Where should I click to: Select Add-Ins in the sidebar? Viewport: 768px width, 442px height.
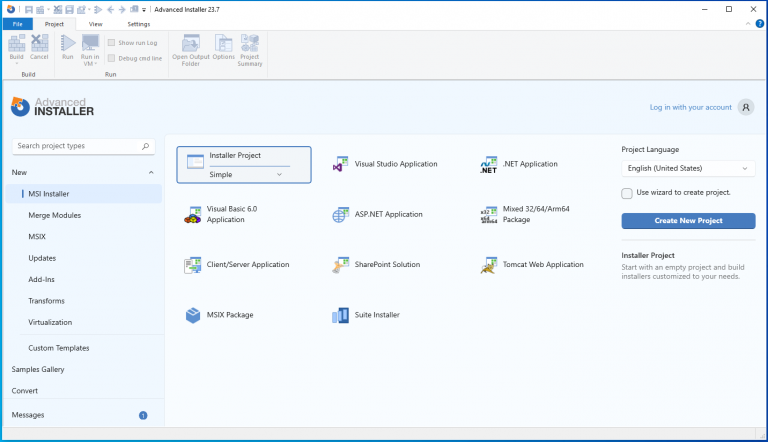pos(84,280)
